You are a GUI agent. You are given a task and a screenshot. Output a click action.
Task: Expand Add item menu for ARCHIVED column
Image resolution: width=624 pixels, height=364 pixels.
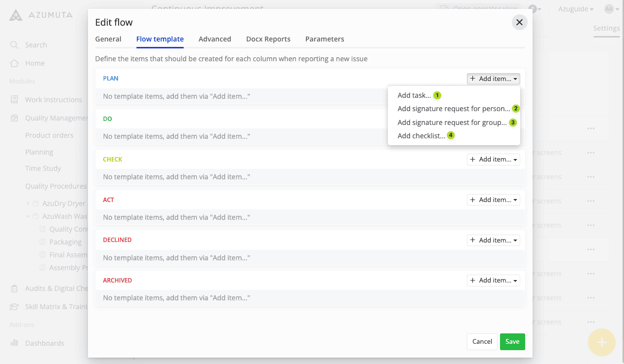pyautogui.click(x=493, y=281)
